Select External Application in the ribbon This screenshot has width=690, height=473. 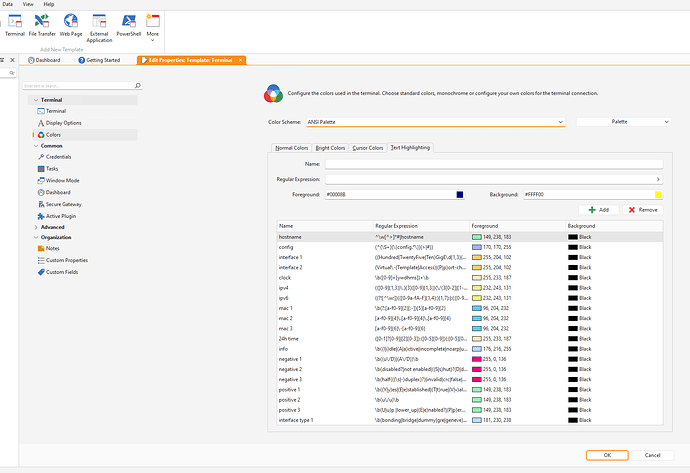tap(100, 24)
